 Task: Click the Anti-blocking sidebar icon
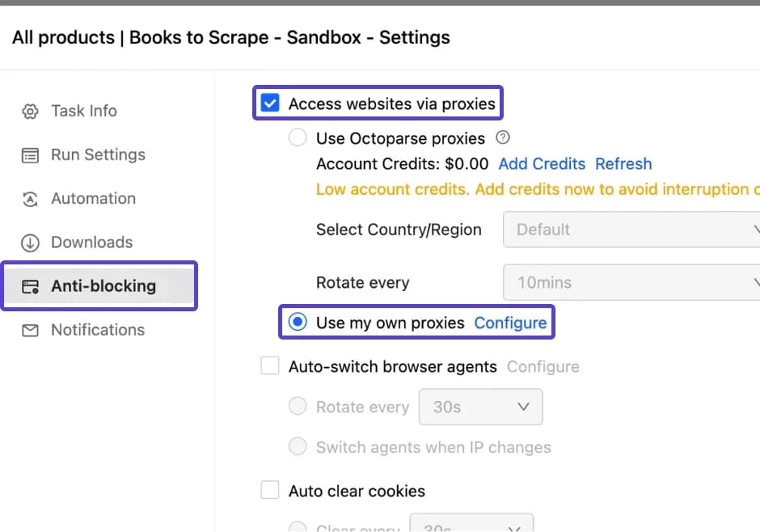coord(30,286)
